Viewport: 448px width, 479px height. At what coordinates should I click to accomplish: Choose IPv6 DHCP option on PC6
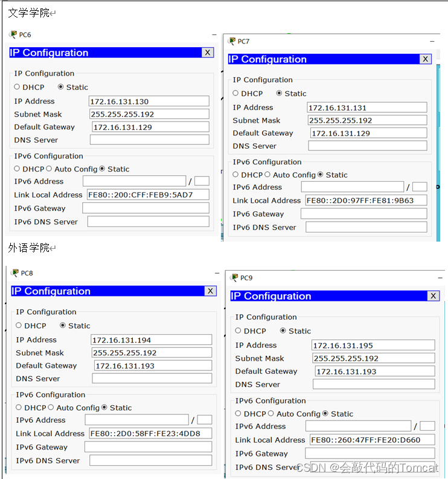(17, 169)
